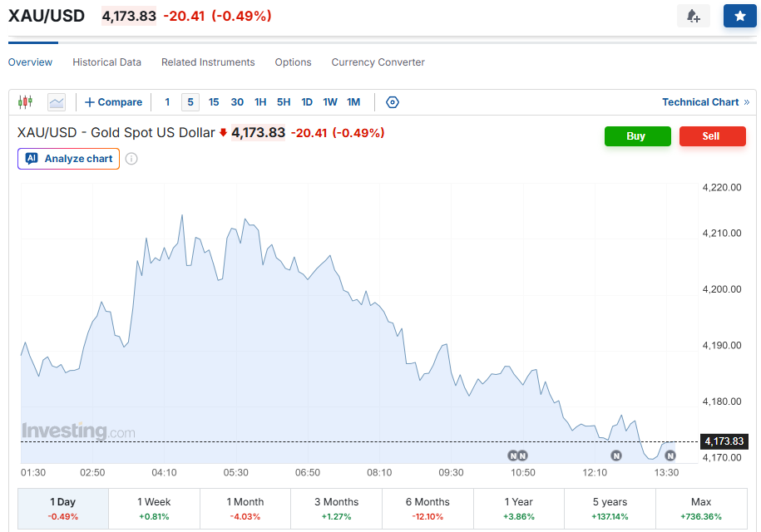Click the AI Analyze chart button

pos(68,159)
